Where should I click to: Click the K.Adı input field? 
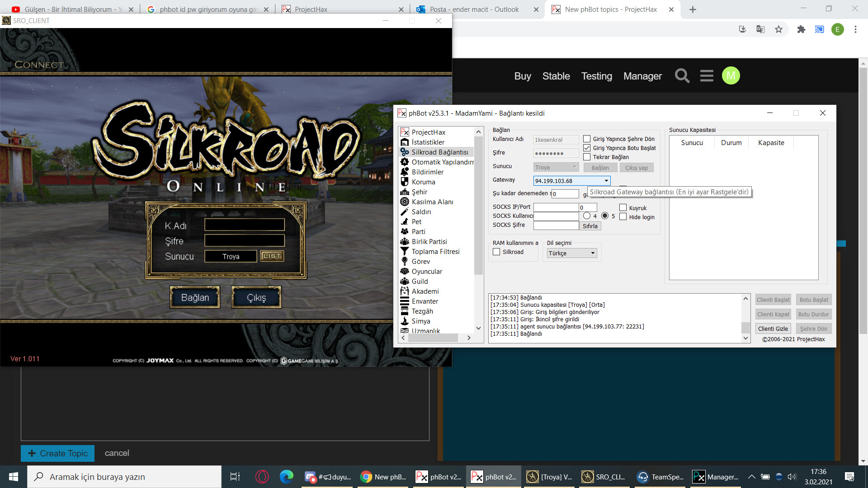[244, 225]
